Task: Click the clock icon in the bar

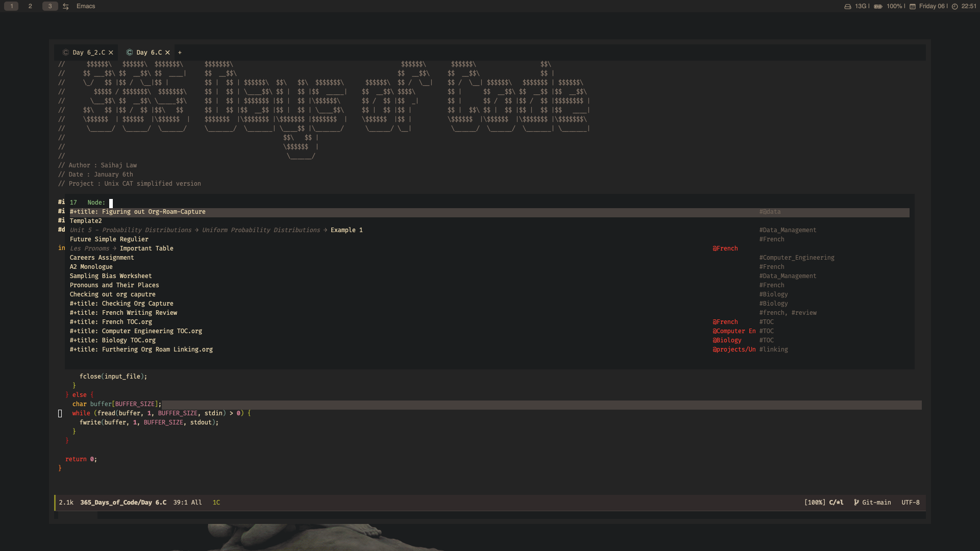Action: [954, 7]
